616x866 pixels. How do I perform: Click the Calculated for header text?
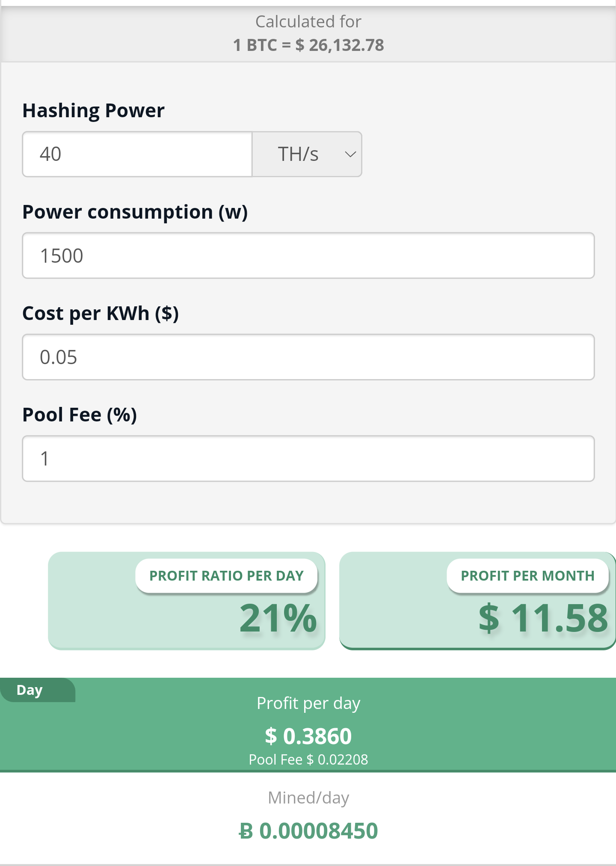[308, 21]
